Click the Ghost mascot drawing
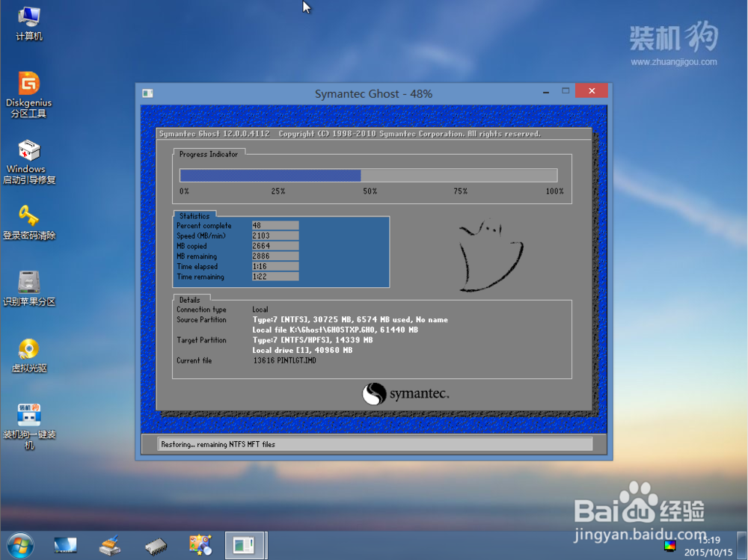 pos(491,256)
